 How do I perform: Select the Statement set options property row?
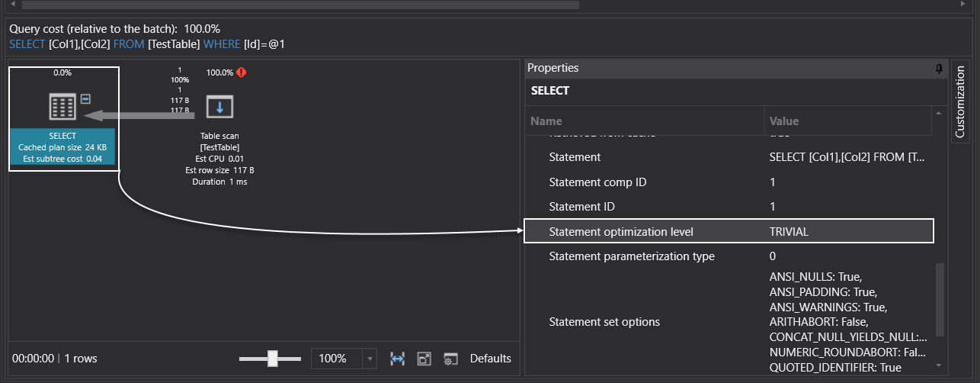604,322
